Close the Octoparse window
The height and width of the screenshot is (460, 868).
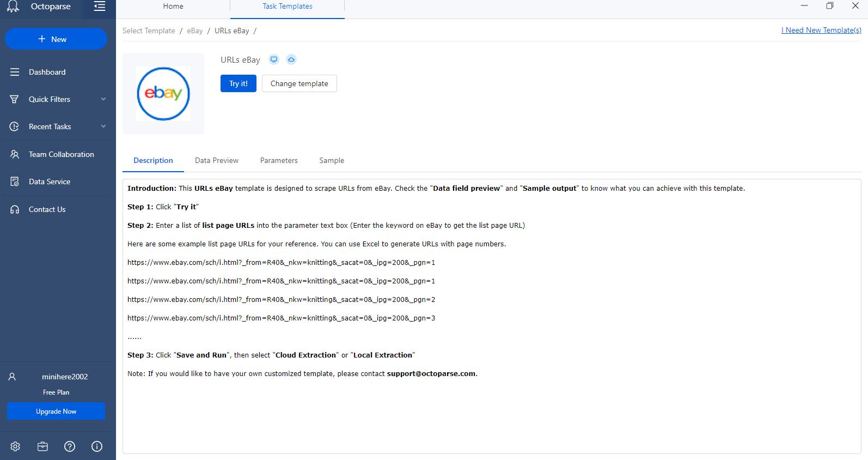[x=855, y=6]
